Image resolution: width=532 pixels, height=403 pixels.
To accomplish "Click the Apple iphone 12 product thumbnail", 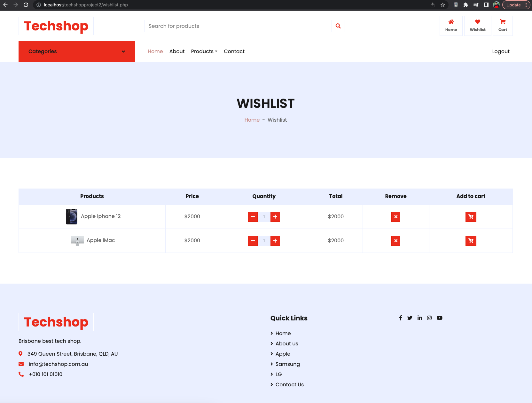I will 71,216.
